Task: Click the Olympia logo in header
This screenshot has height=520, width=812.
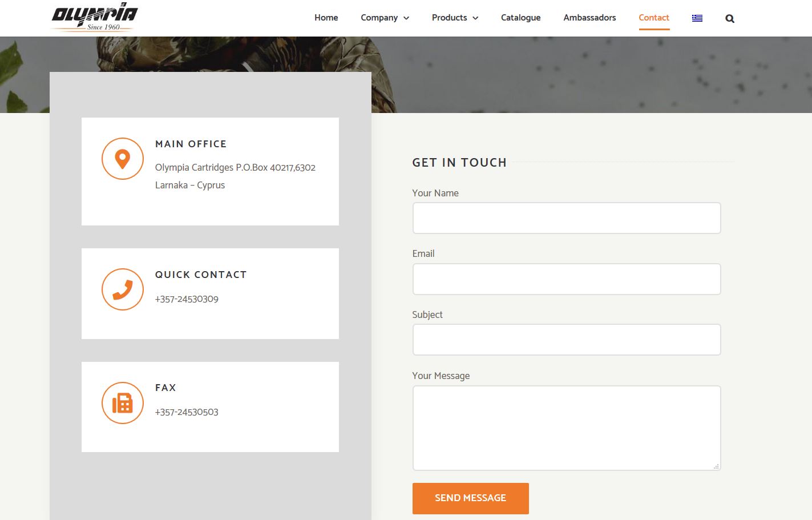Action: [94, 18]
